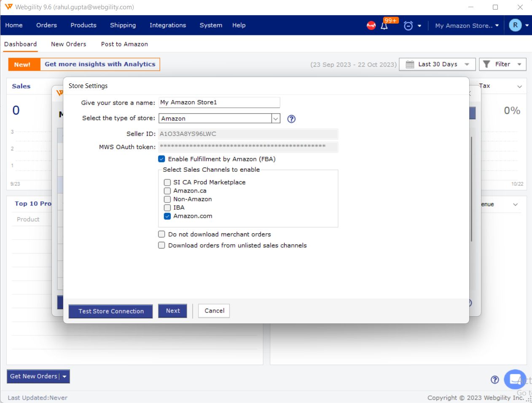Click the Get New Orders button
The width and height of the screenshot is (532, 403).
(34, 376)
